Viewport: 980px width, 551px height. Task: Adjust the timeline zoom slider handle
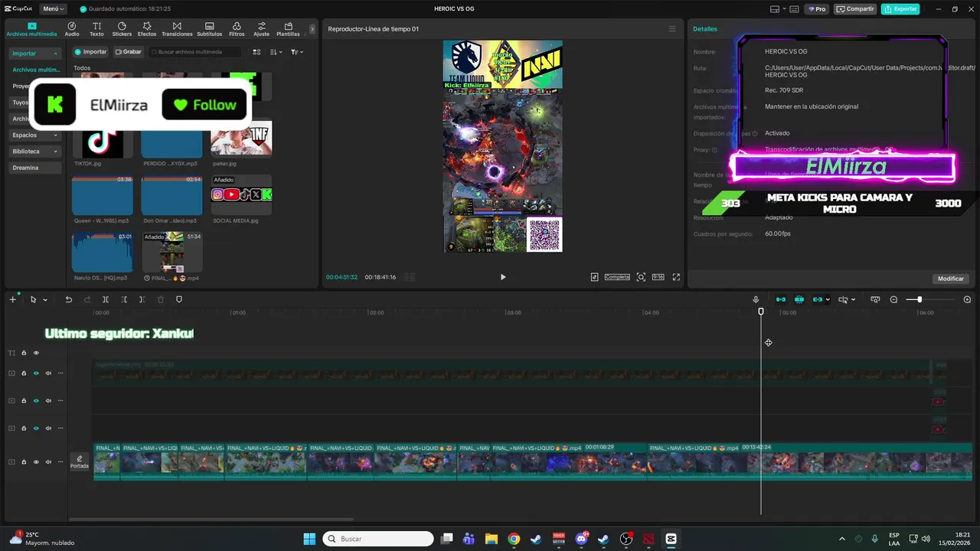920,299
